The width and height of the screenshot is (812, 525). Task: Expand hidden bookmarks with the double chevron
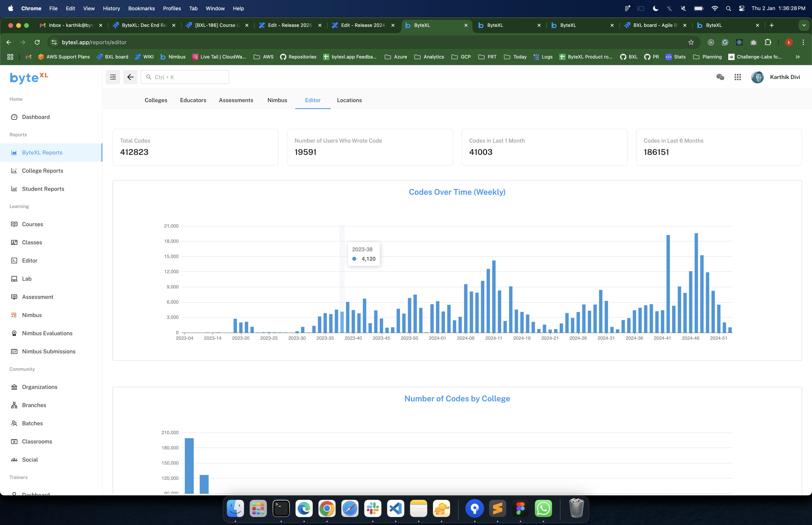pyautogui.click(x=798, y=57)
